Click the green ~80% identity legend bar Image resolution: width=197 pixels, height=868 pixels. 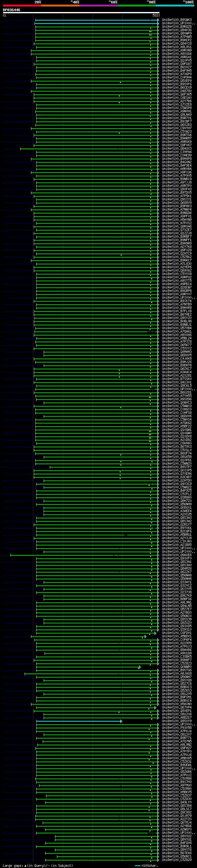(137, 6)
